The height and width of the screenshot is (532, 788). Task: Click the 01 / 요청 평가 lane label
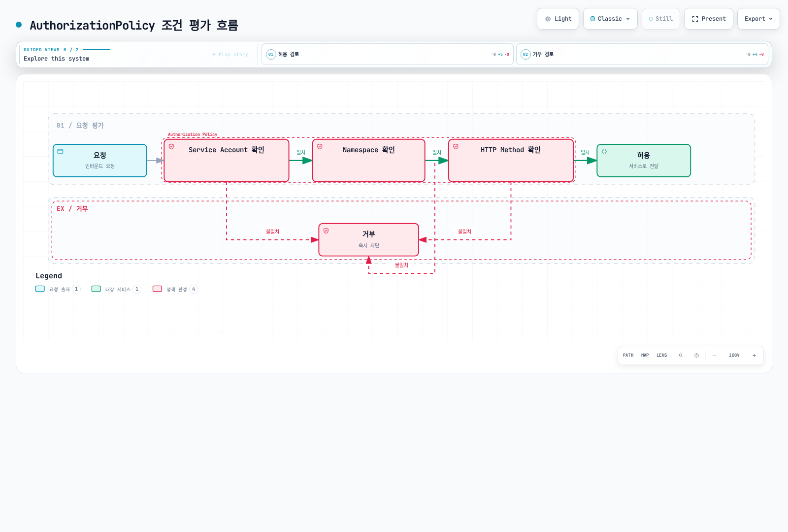(x=80, y=126)
